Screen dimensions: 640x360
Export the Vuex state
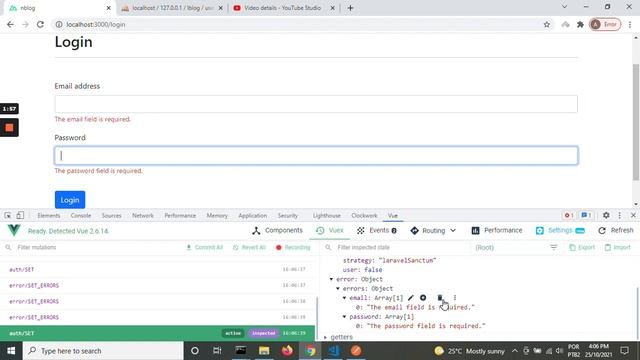click(x=582, y=247)
